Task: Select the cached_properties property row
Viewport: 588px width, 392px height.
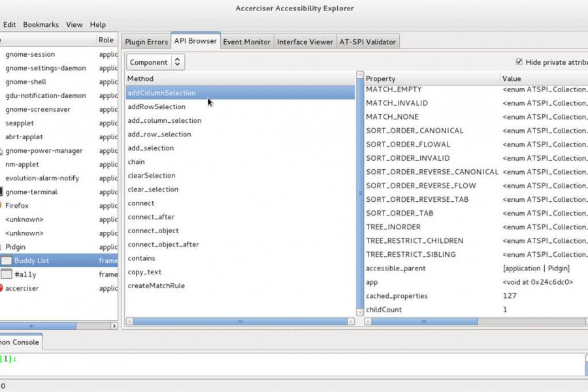Action: (476, 295)
